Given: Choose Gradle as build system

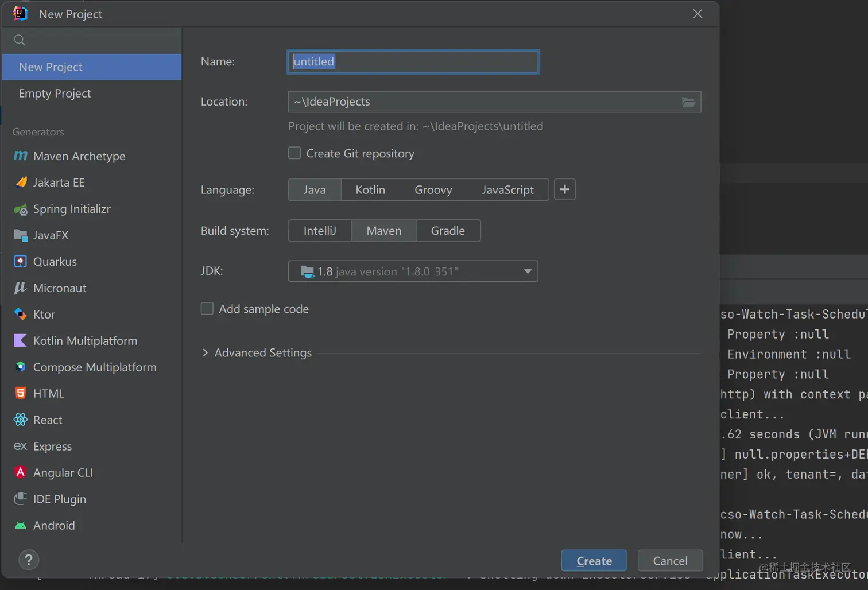Looking at the screenshot, I should click(448, 231).
